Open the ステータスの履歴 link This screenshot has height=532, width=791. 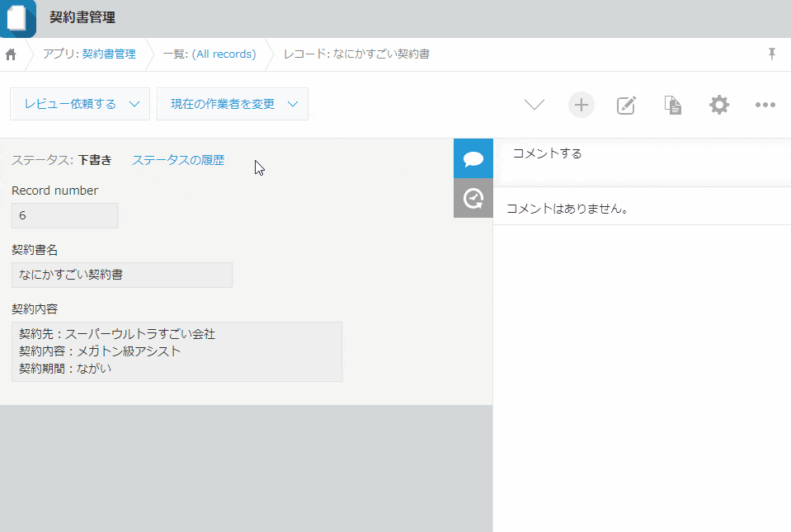point(178,160)
